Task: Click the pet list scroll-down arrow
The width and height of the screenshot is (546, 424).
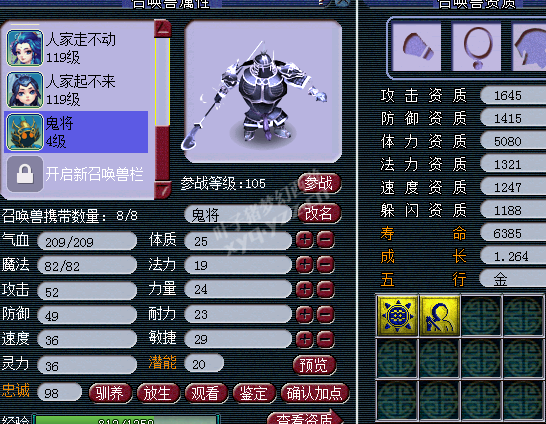Action: pos(163,190)
